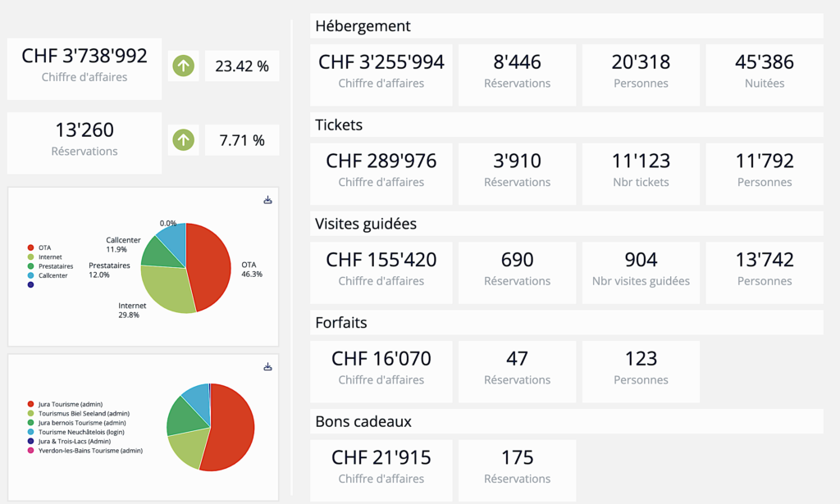Select the Hébergement Nuitées 45'386 tile
The width and height of the screenshot is (840, 504).
coord(764,70)
